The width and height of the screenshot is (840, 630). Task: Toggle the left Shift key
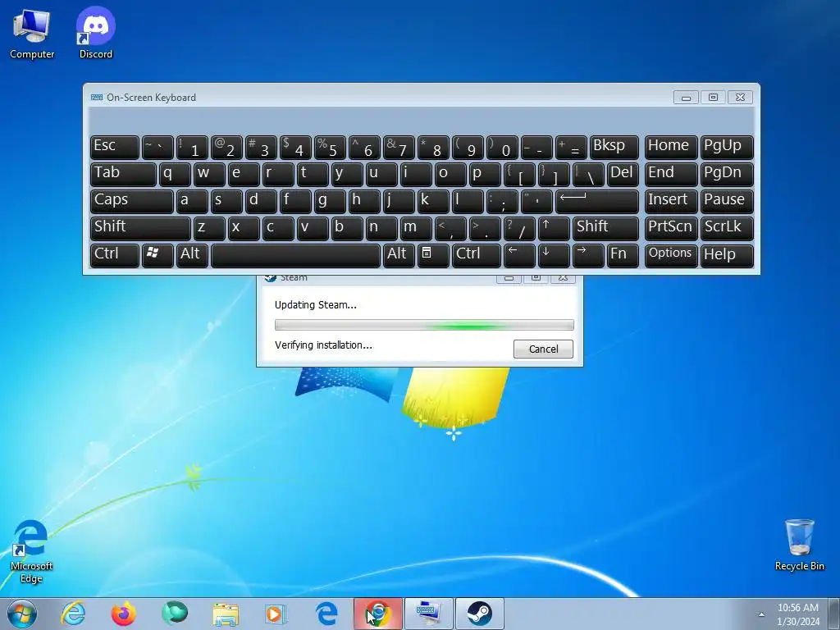pos(140,228)
